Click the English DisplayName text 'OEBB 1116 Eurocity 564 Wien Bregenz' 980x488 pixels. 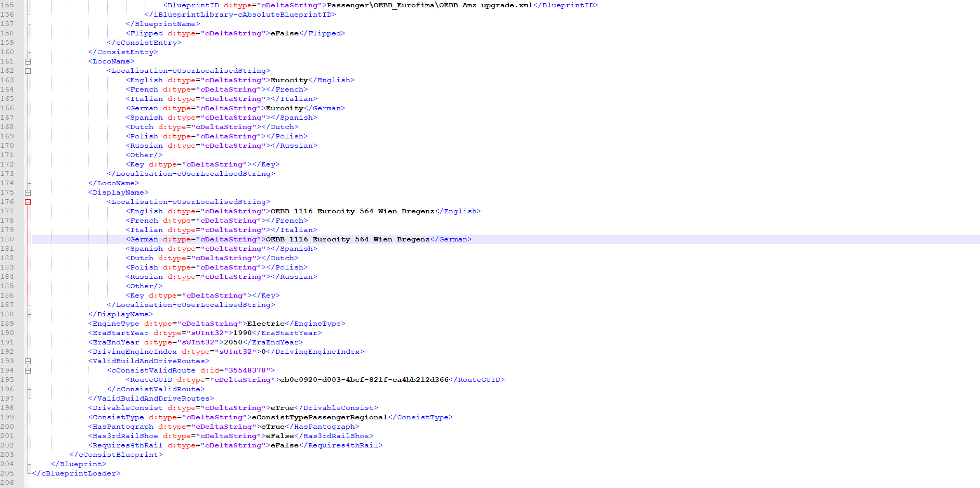(352, 211)
